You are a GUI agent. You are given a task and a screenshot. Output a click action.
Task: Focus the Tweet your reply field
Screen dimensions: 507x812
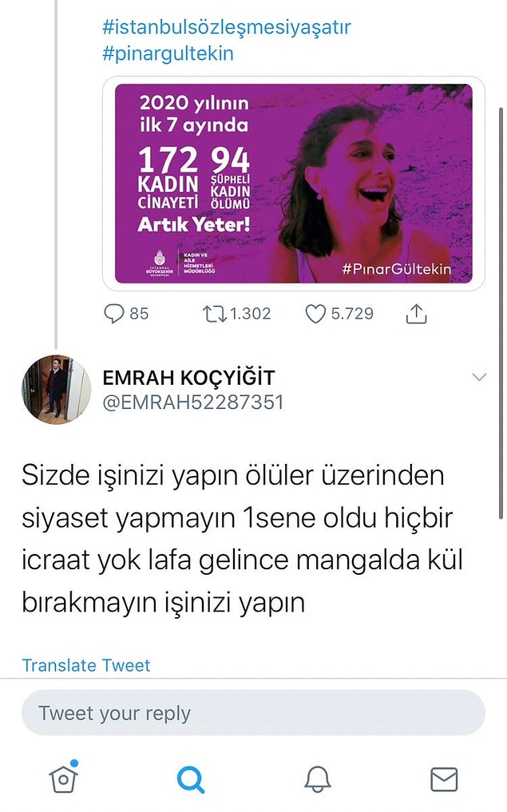click(x=253, y=712)
